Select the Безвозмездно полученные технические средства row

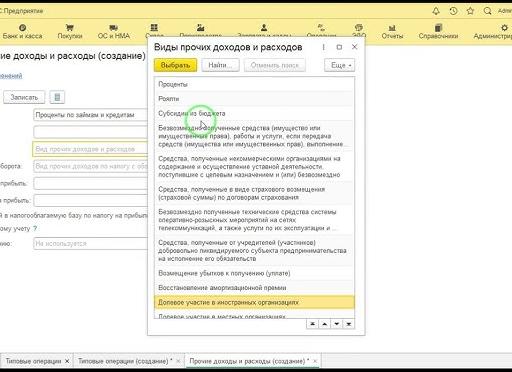point(254,220)
